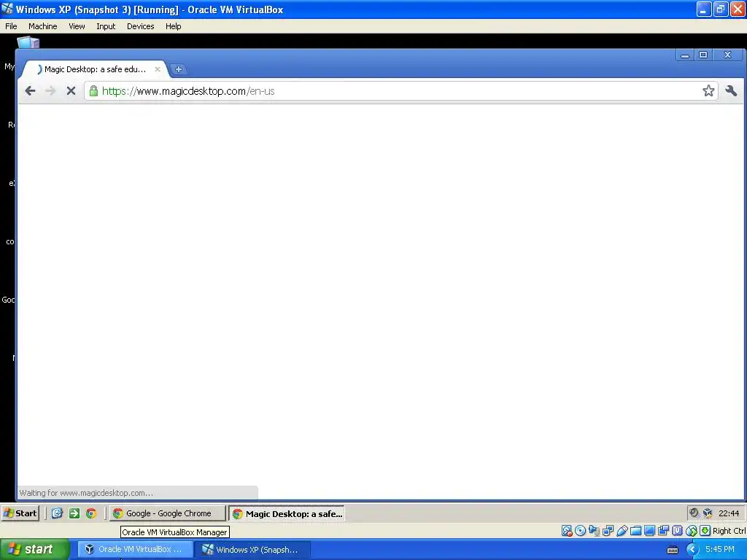Click the network adapters status icon
This screenshot has height=560, width=747.
tap(608, 531)
